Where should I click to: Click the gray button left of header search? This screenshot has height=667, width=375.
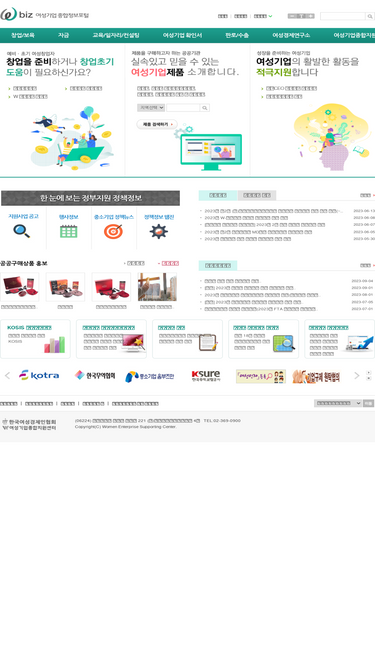301,16
